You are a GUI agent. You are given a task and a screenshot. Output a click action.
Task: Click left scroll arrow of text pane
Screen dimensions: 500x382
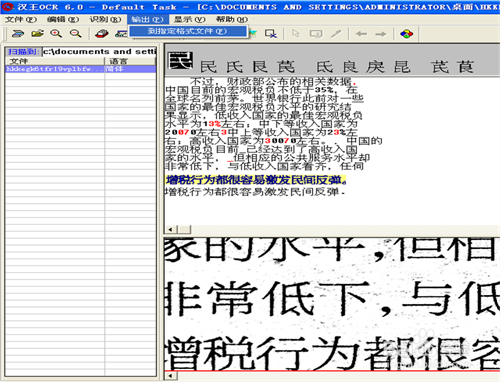click(x=171, y=229)
